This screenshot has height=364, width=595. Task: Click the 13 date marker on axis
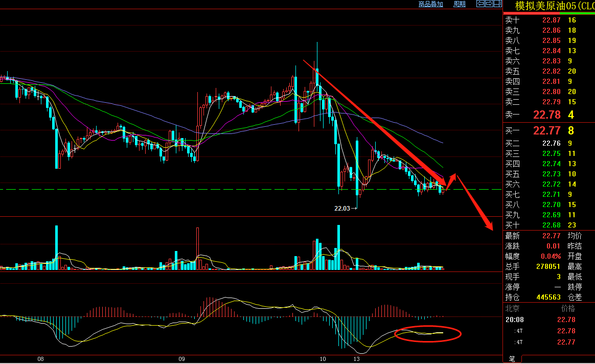click(x=356, y=359)
